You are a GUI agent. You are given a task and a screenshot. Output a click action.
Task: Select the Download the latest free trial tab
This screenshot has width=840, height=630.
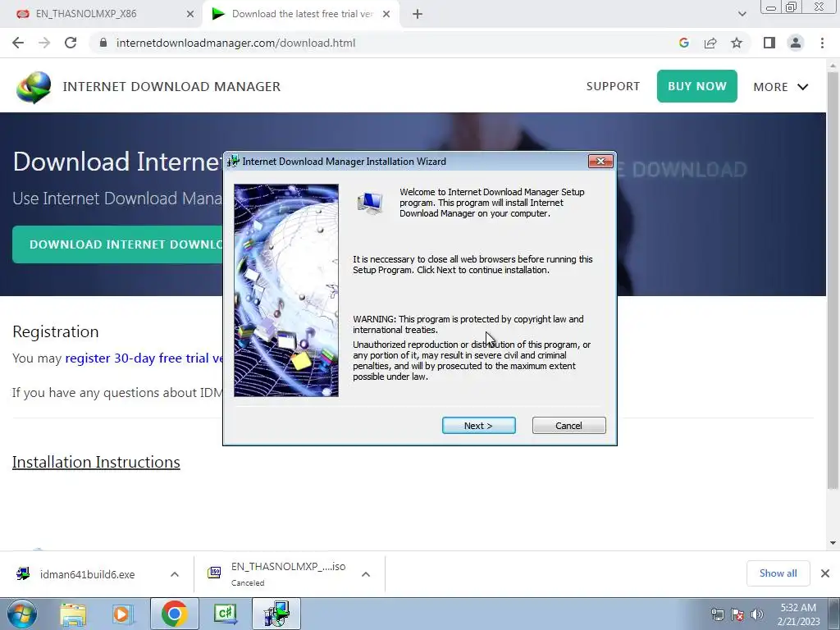(302, 14)
